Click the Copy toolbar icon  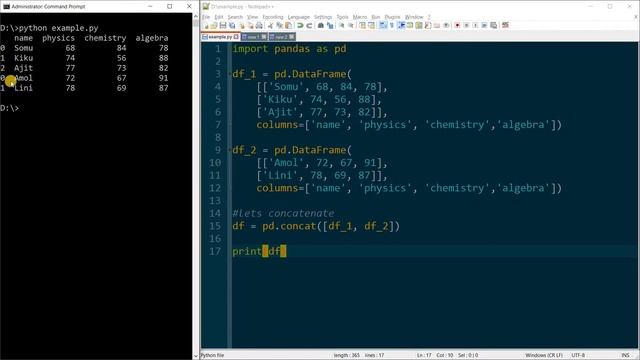click(279, 25)
